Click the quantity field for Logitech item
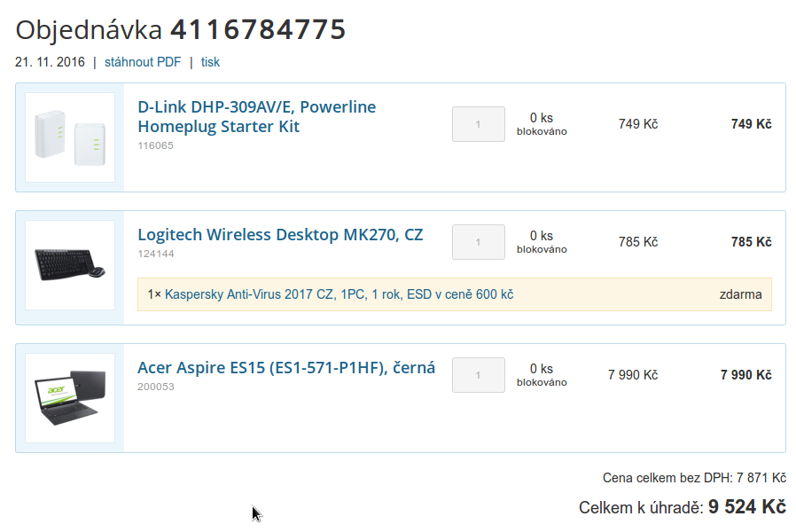The image size is (796, 532). click(478, 242)
